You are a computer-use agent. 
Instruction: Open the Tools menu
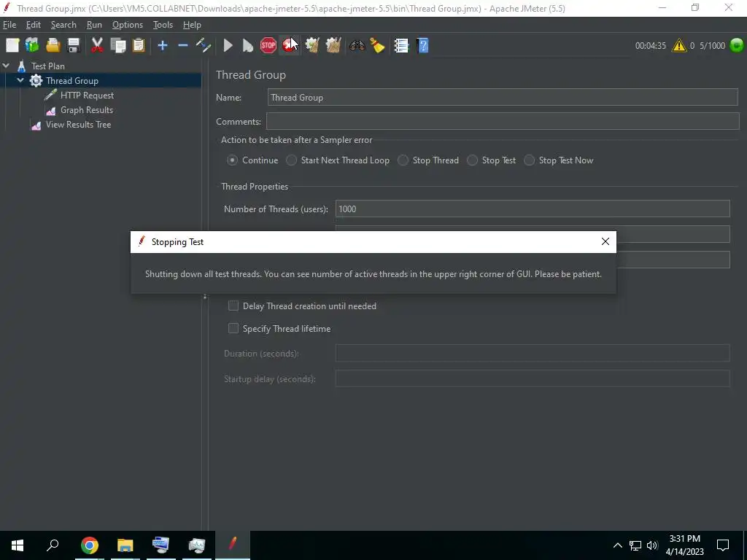click(x=163, y=25)
